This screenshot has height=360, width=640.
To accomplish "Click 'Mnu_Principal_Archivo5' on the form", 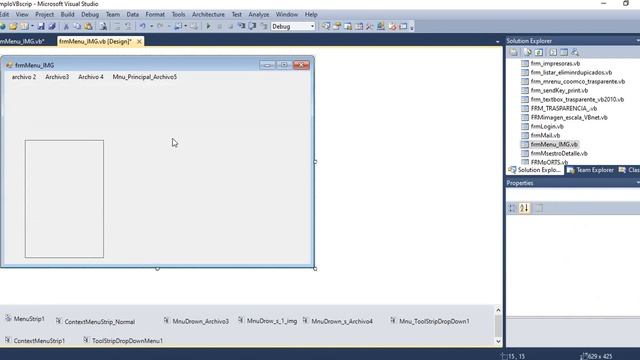I will point(144,77).
